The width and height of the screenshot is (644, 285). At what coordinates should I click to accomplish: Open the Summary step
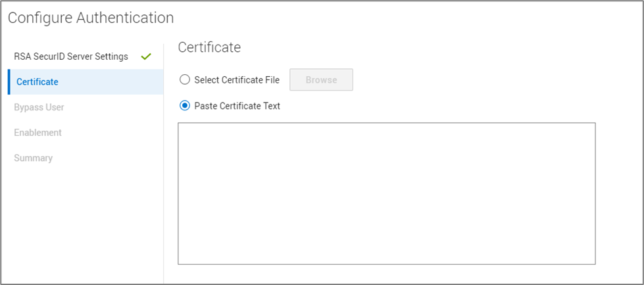coord(33,158)
